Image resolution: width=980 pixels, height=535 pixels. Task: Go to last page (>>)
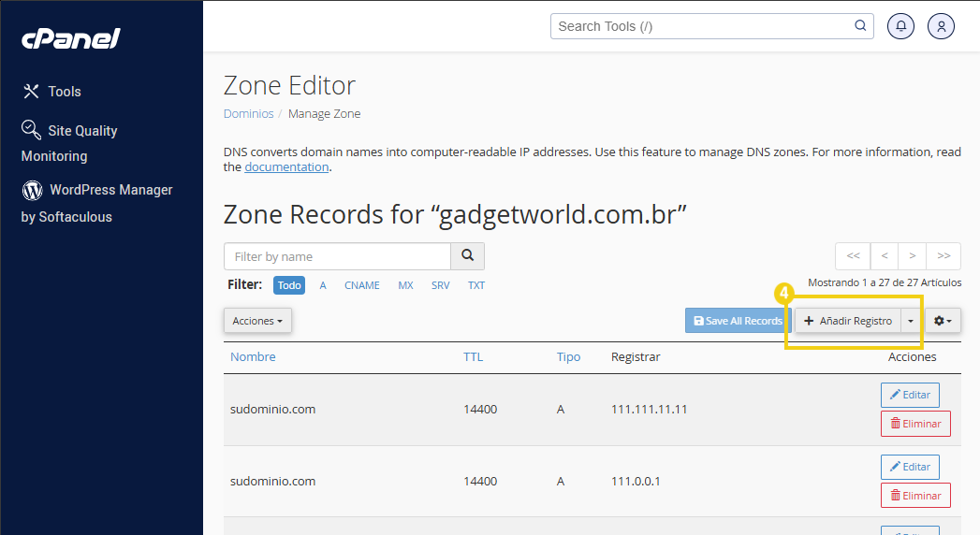coord(943,256)
